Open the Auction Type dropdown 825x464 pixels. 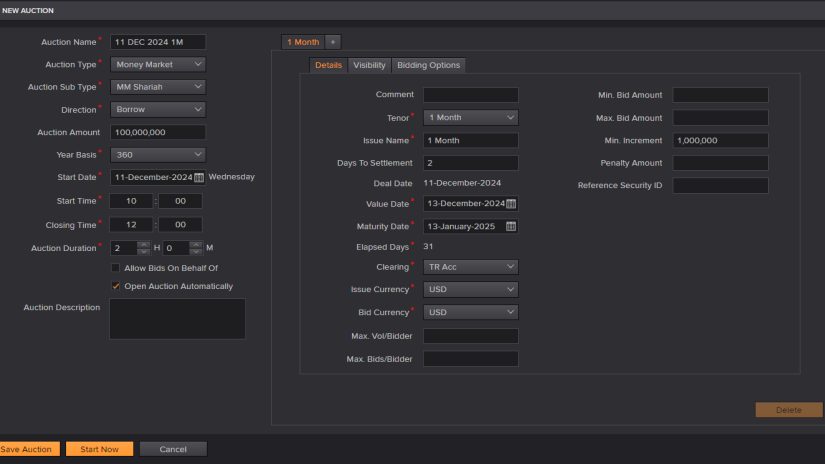pos(158,64)
